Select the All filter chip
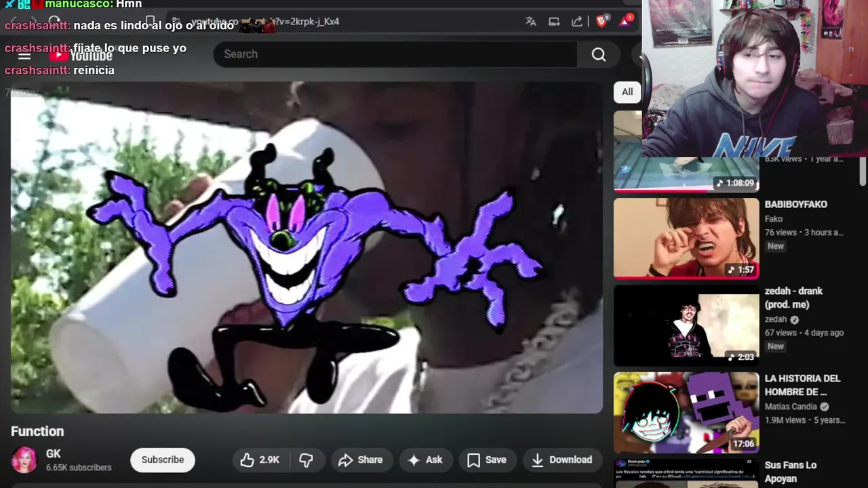Screen dimensions: 868x488 click(627, 92)
